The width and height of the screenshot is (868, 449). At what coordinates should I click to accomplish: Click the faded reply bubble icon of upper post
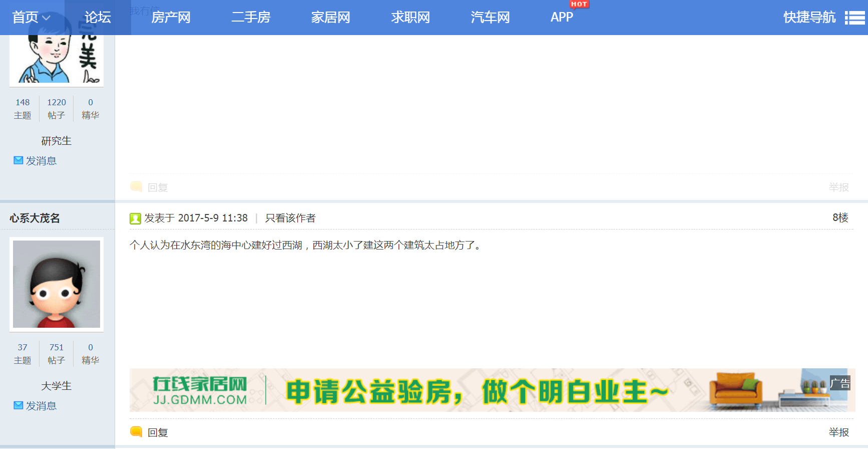136,186
